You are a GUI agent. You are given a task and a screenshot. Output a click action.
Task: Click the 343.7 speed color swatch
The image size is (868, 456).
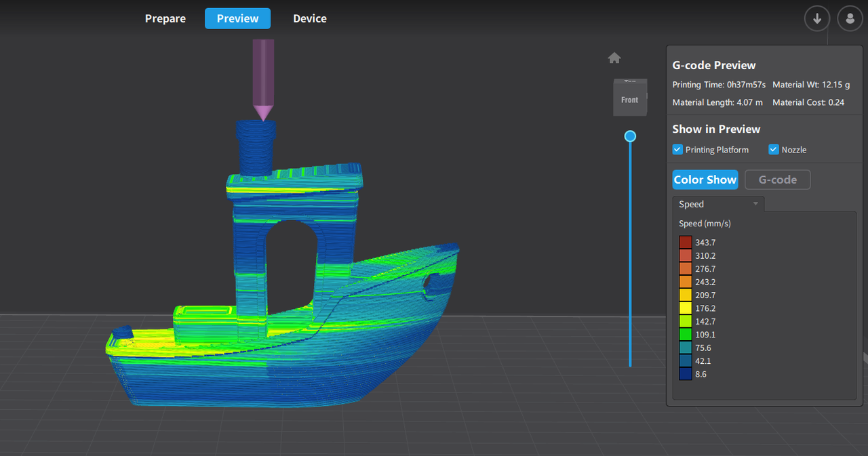tap(686, 243)
